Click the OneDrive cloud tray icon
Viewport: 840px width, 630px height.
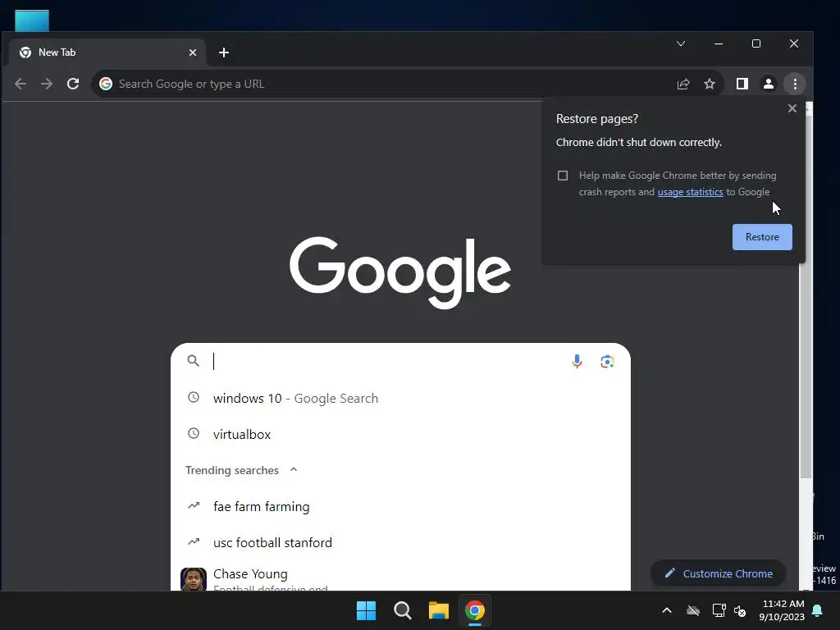693,610
